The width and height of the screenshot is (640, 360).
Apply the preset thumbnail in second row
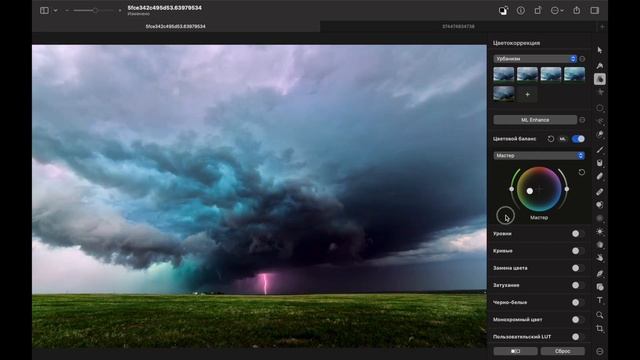[x=504, y=94]
